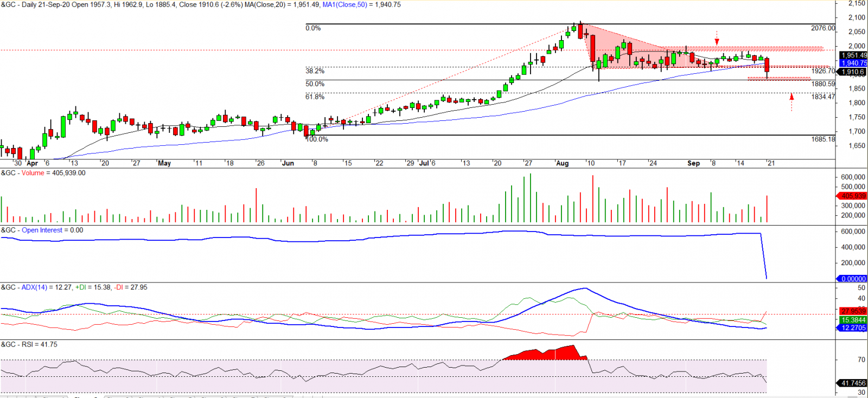The image size is (868, 398).
Task: Click the 400,000 open interest axis value
Action: (853, 247)
